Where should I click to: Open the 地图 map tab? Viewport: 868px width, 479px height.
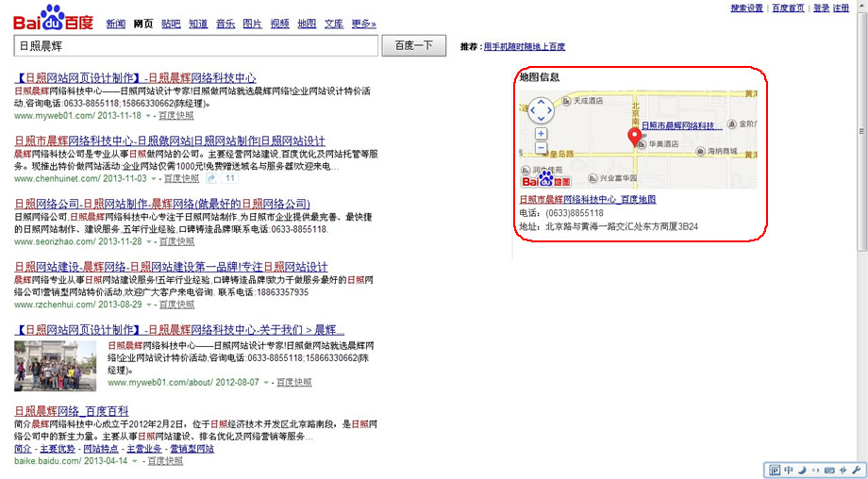coord(307,24)
